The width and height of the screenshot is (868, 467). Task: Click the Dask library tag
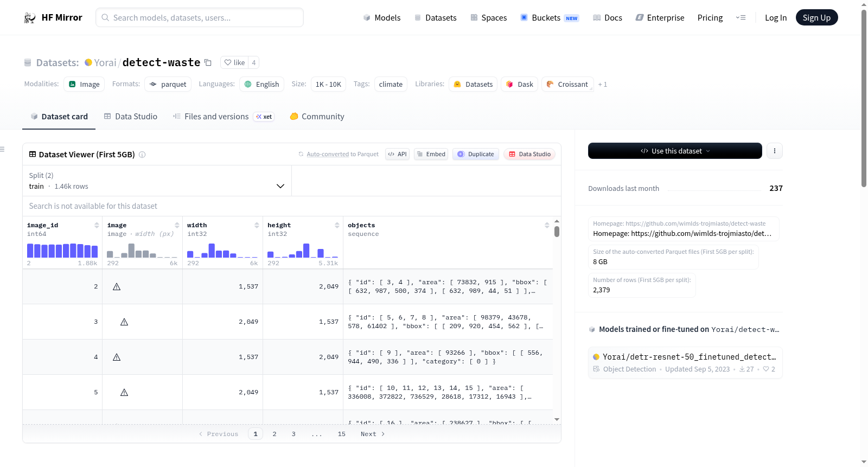[x=520, y=84]
